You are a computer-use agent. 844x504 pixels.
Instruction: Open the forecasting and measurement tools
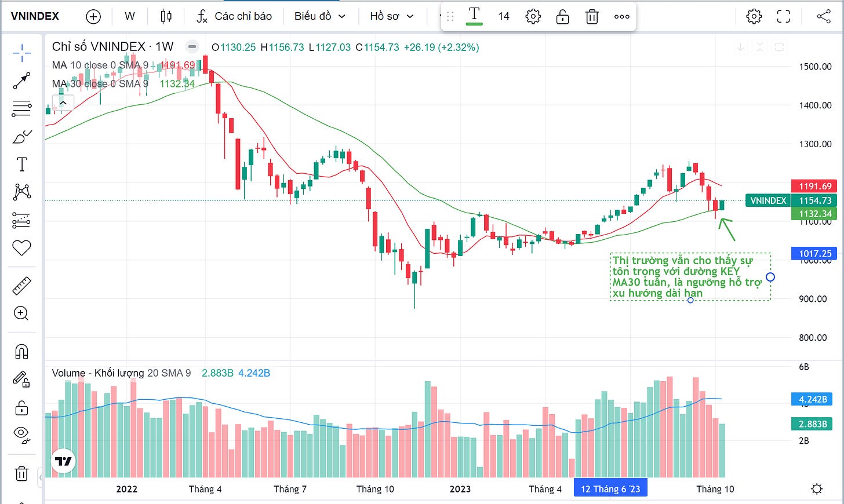click(x=21, y=220)
